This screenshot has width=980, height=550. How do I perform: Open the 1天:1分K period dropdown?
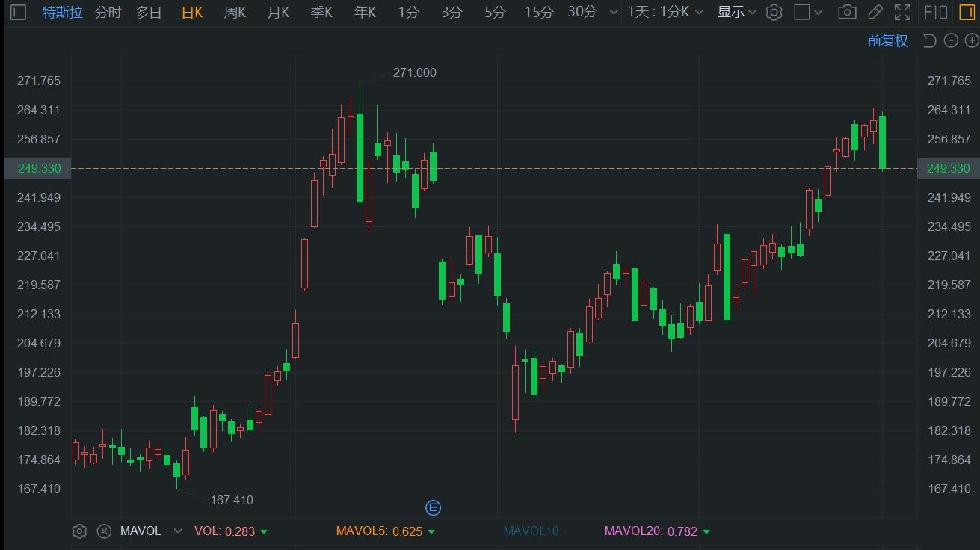click(665, 12)
